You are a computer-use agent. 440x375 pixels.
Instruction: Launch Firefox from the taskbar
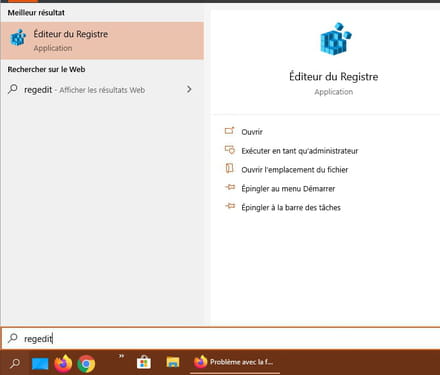pyautogui.click(x=63, y=363)
